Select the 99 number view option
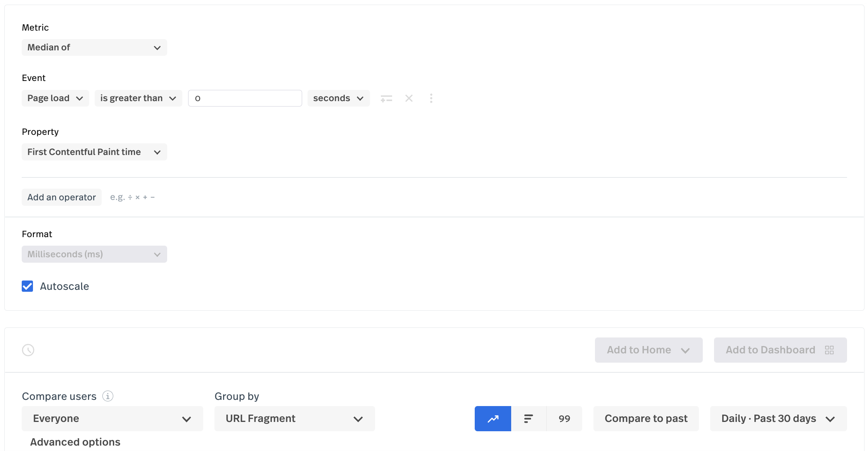 point(564,418)
